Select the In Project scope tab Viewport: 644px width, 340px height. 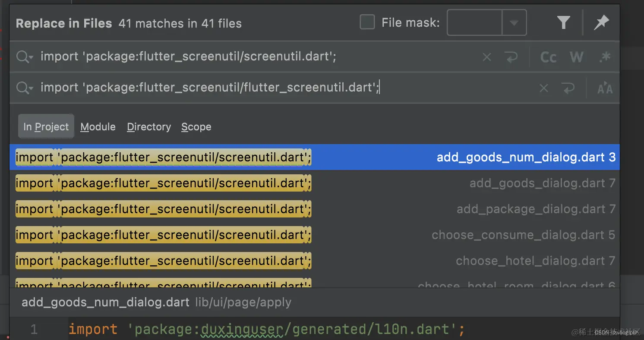[x=46, y=126]
